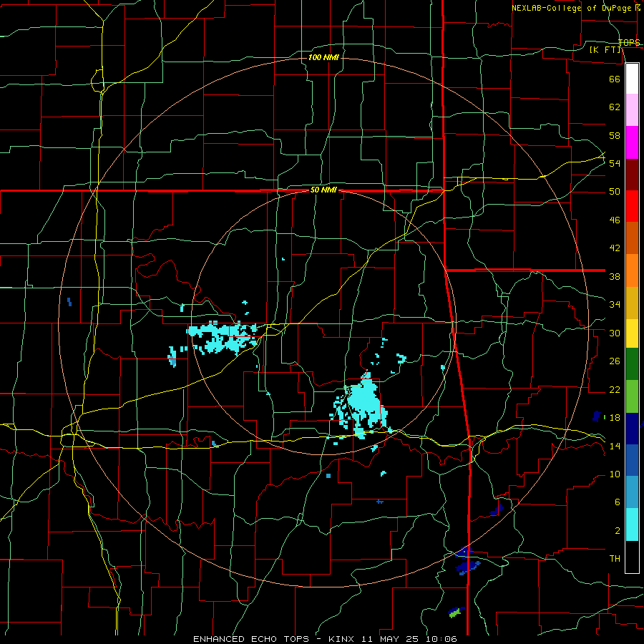Click the "100 NMI" range ring label
The width and height of the screenshot is (644, 644).
[323, 57]
